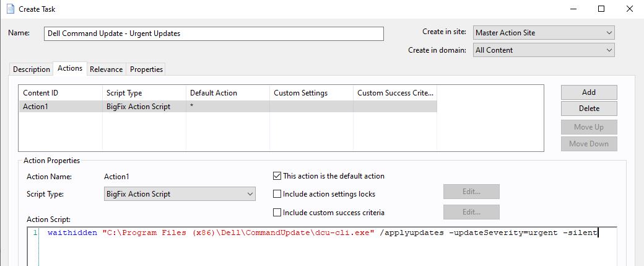Switch to the Relevance tab
The image size is (644, 266).
[x=106, y=69]
